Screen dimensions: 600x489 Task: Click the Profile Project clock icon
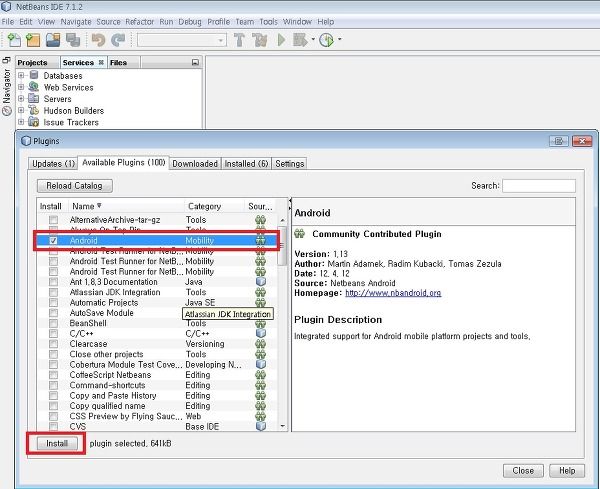click(326, 40)
